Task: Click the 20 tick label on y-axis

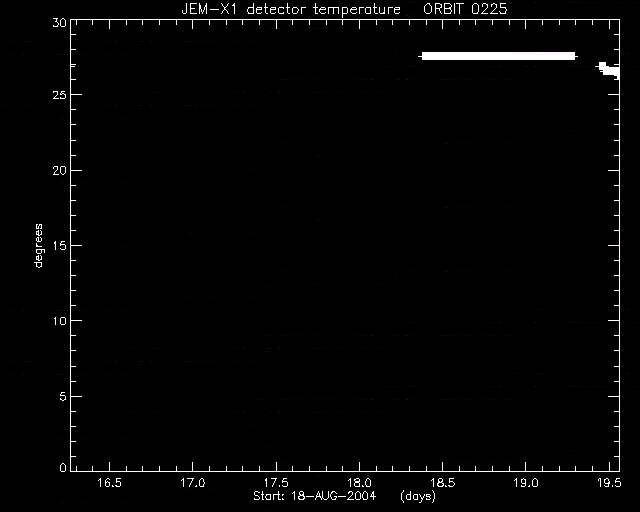Action: 59,171
